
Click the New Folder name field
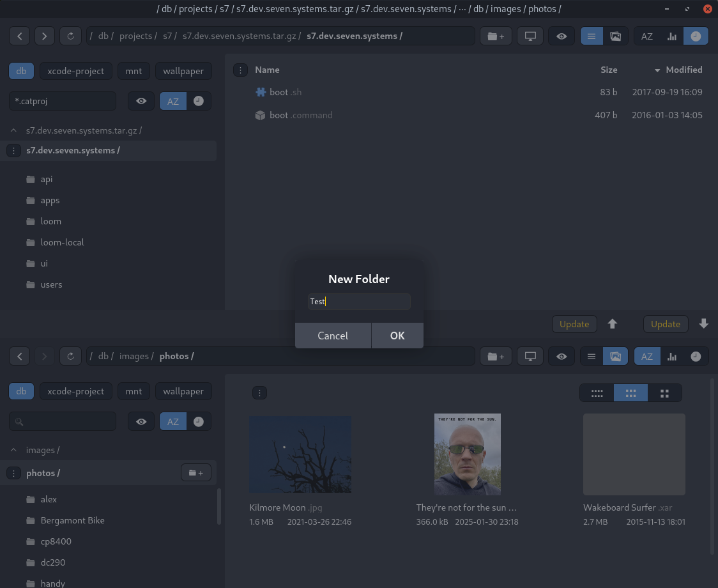(x=359, y=301)
